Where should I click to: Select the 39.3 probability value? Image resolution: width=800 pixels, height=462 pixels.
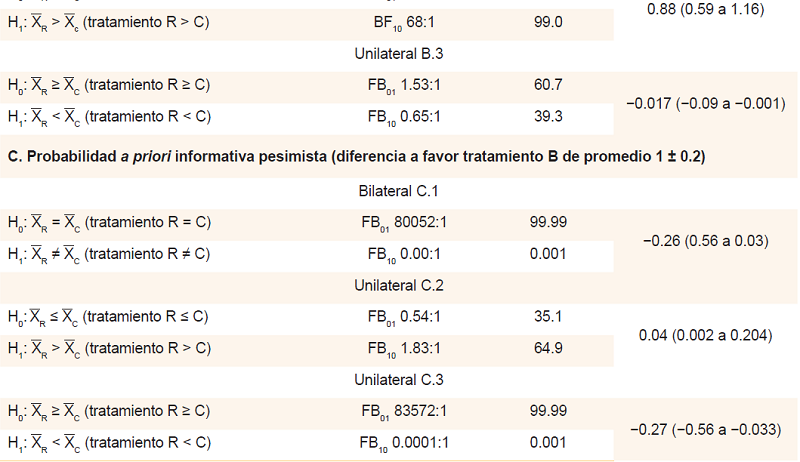pos(547,116)
